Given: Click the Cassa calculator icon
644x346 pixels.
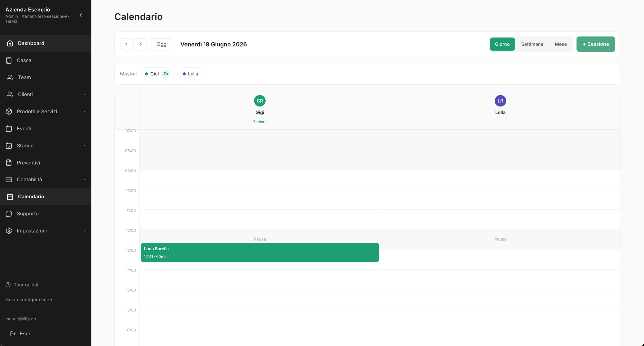Looking at the screenshot, I should tap(9, 60).
